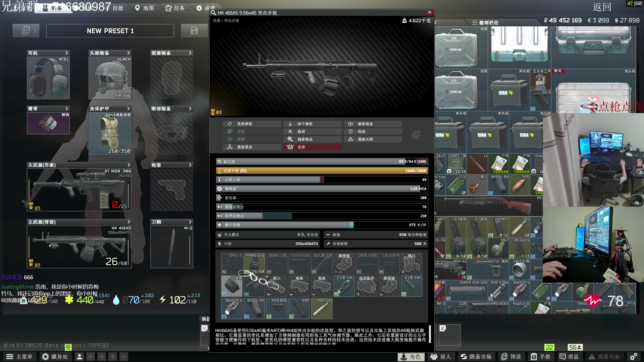Click the HK 416A5 weapon in back slot
644x362 pixels.
(x=79, y=247)
